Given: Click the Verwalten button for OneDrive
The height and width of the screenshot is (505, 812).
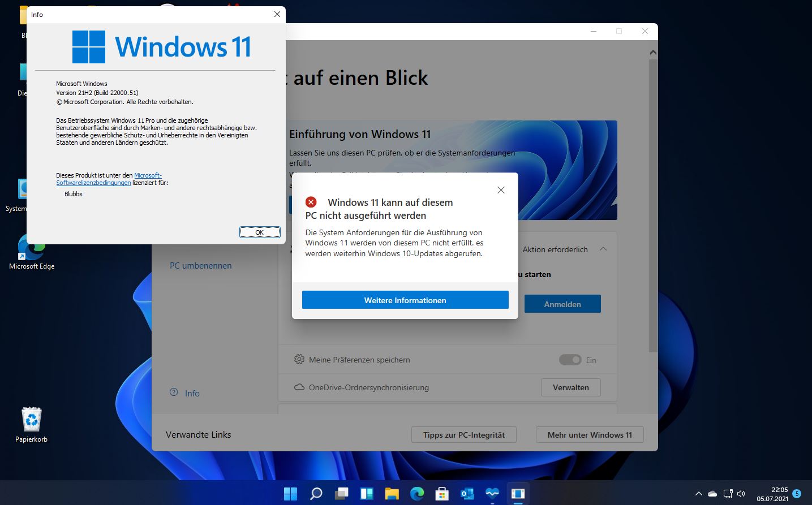Looking at the screenshot, I should (570, 387).
